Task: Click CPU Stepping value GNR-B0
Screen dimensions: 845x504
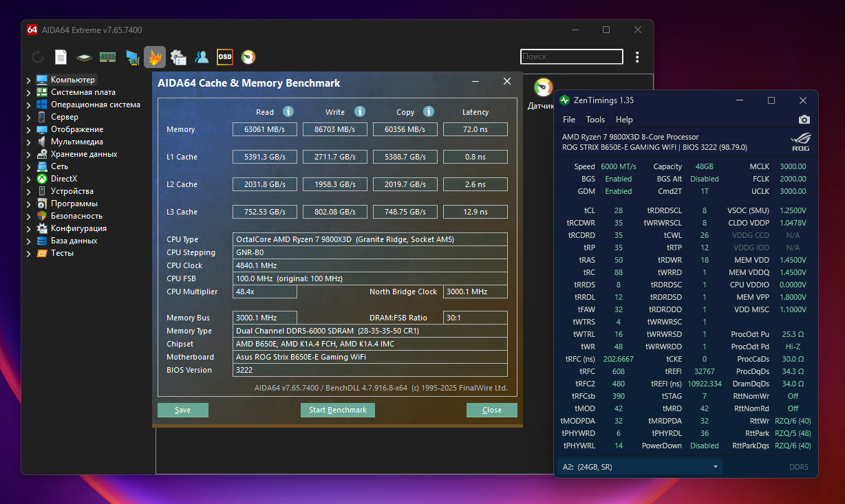Action: click(x=370, y=252)
